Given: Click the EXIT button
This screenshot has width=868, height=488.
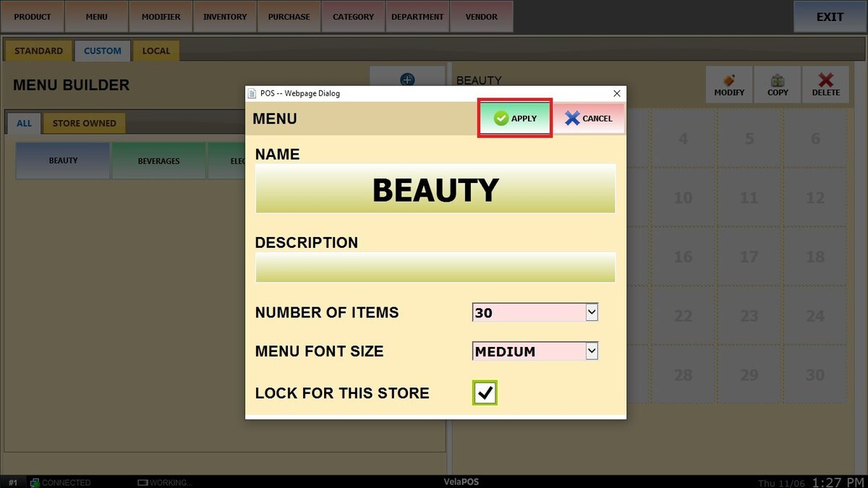Looking at the screenshot, I should point(830,17).
